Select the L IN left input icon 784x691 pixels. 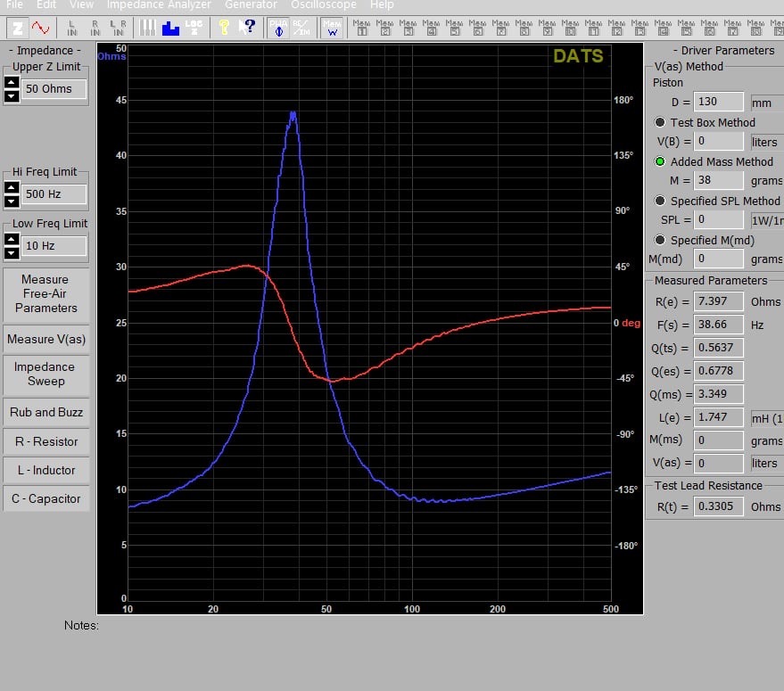pyautogui.click(x=72, y=28)
